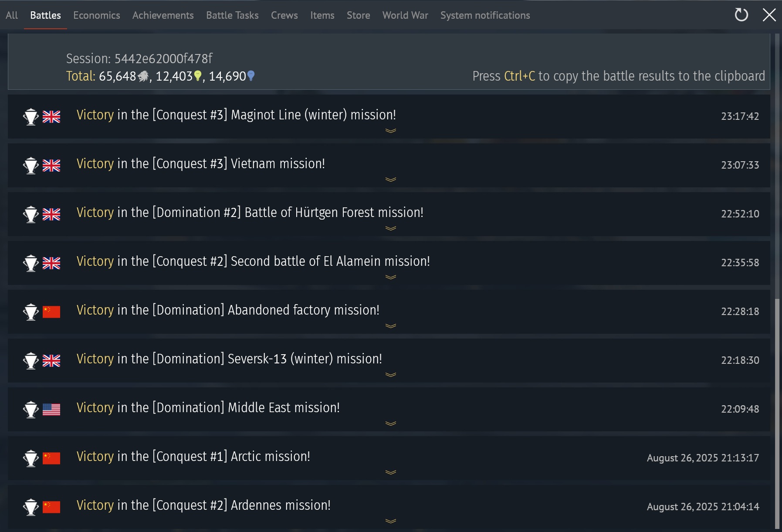Click the British flag on El Alamein row
This screenshot has height=532, width=782.
[x=51, y=263]
